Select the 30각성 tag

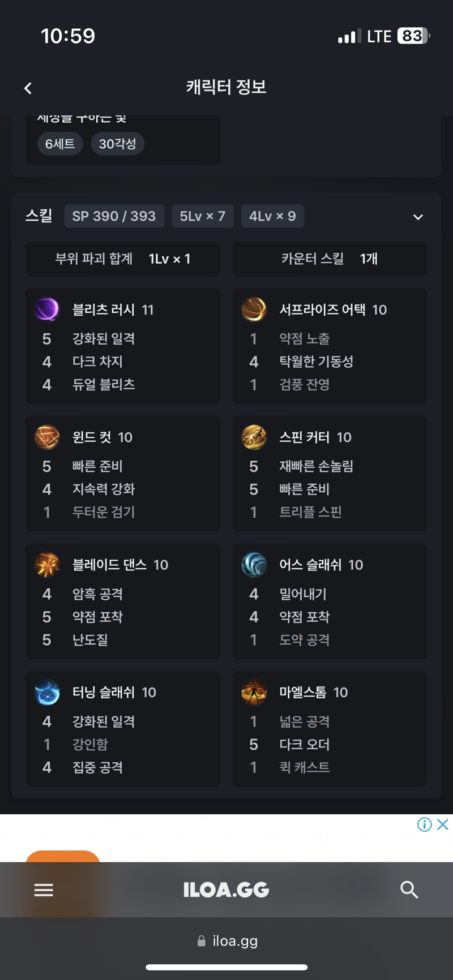coord(118,144)
